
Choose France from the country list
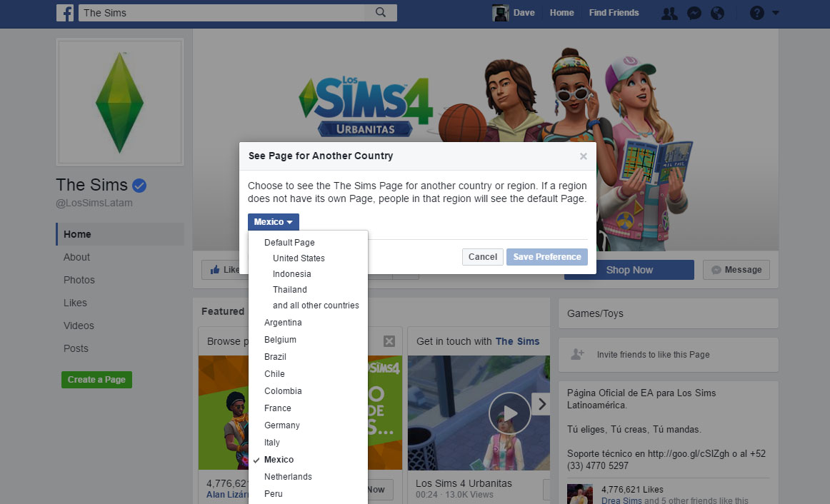277,408
